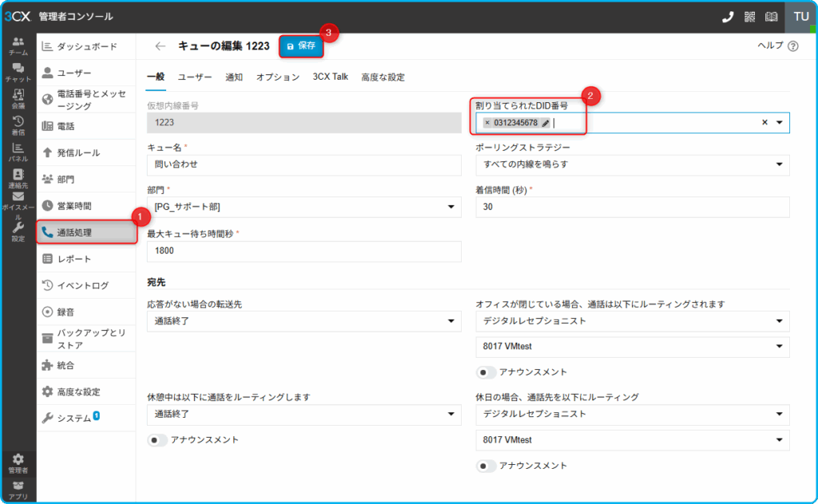Click the キュー名 input field
The image size is (818, 504).
tap(304, 165)
